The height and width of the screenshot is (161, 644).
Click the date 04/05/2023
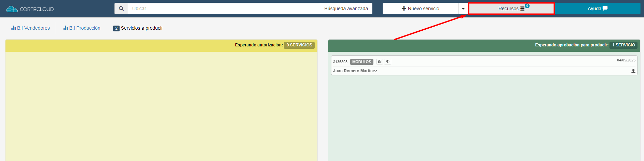[626, 60]
